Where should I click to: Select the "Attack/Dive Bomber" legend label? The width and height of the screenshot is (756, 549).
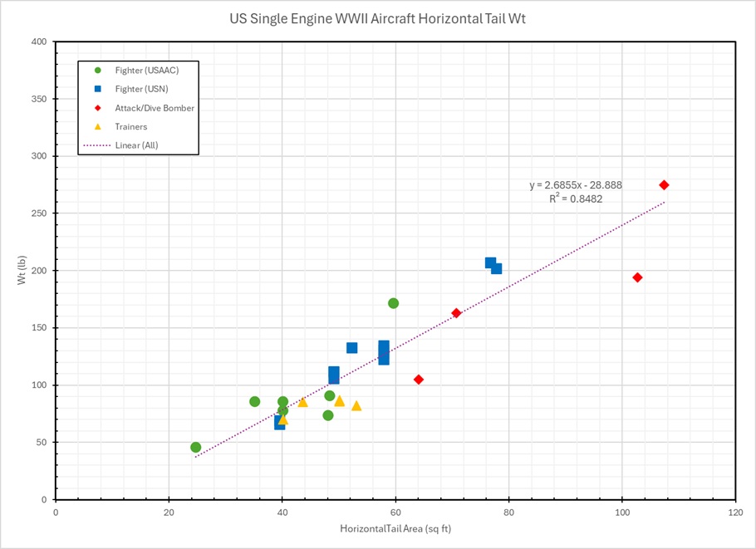coord(155,108)
